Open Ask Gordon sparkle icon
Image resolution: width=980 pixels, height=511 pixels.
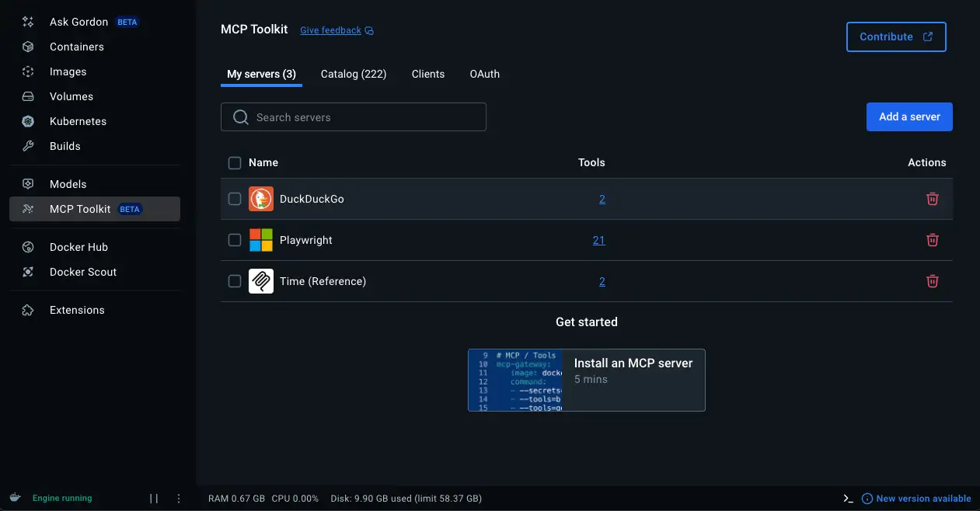click(x=28, y=22)
